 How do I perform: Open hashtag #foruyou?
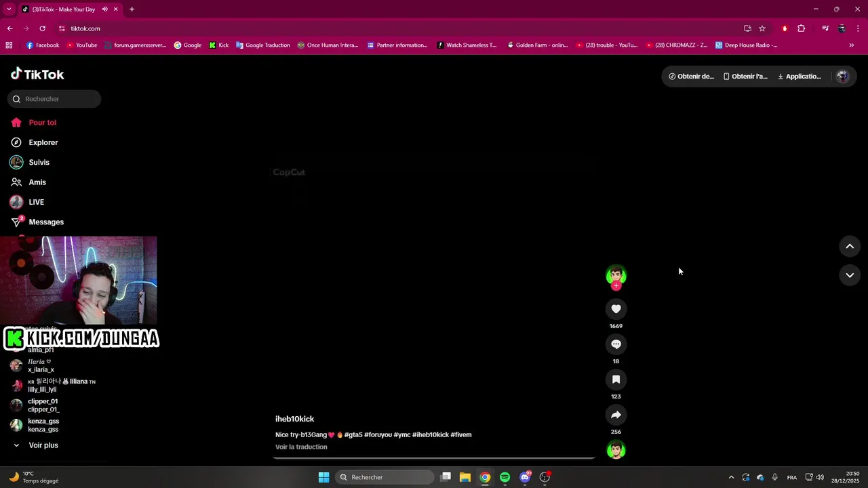[x=378, y=434]
